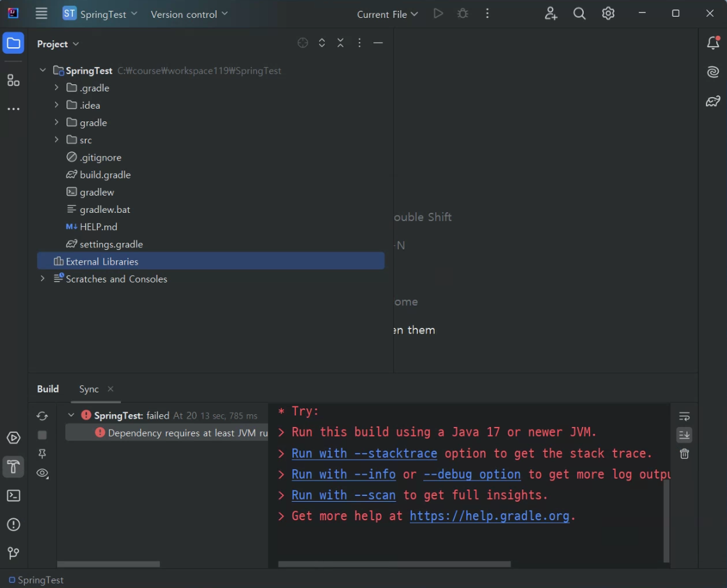Debug the Current File configuration
The width and height of the screenshot is (727, 588).
[x=463, y=13]
